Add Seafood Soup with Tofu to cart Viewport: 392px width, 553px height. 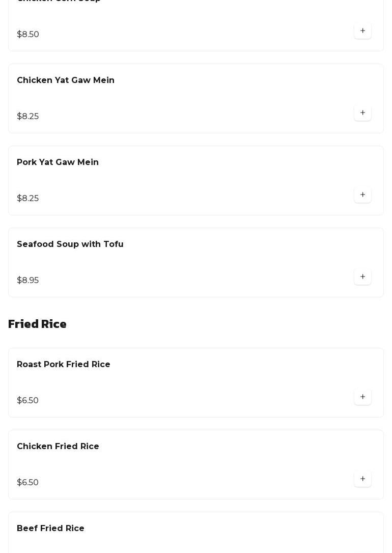point(362,277)
